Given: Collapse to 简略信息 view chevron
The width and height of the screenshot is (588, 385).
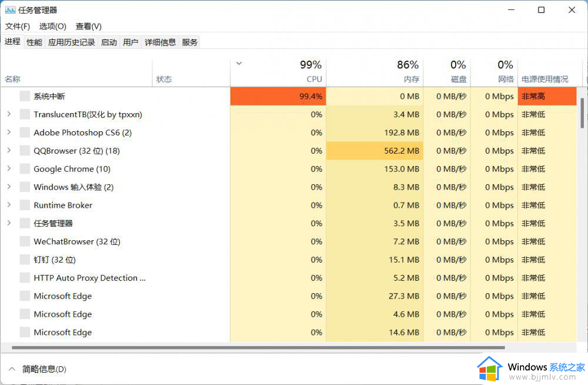Looking at the screenshot, I should tap(12, 369).
